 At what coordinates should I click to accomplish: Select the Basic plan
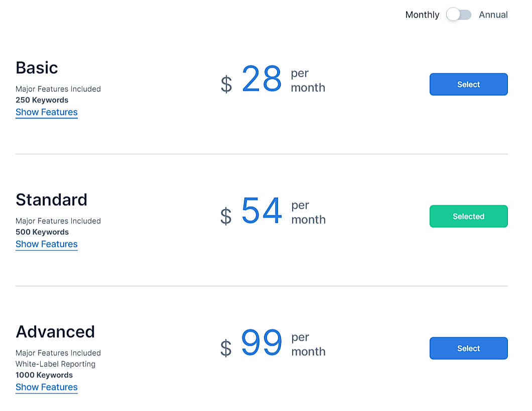pos(468,84)
